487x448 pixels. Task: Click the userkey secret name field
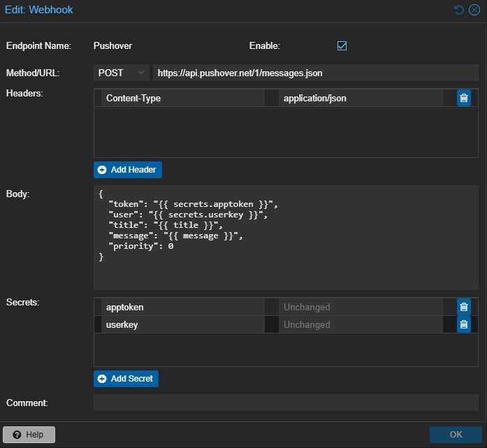[x=183, y=325]
